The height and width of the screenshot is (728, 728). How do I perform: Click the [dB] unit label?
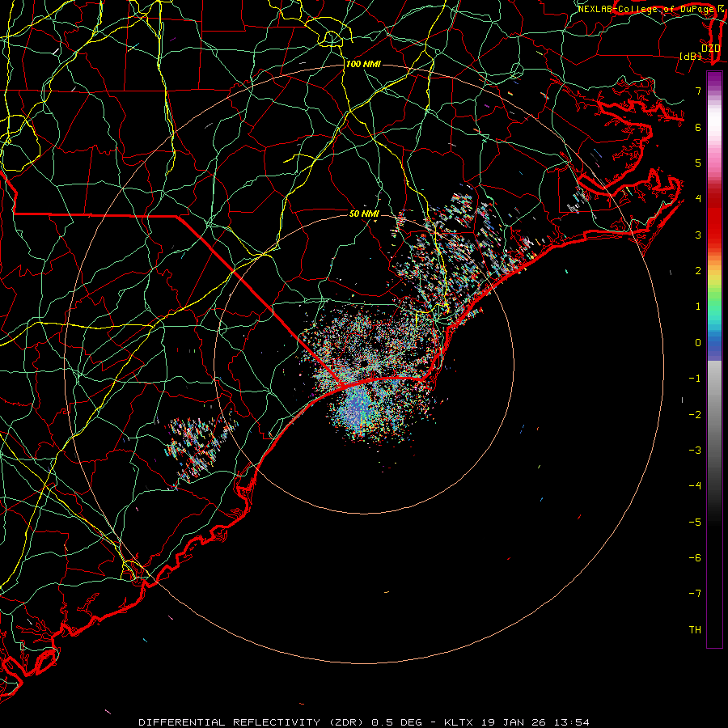pyautogui.click(x=691, y=56)
